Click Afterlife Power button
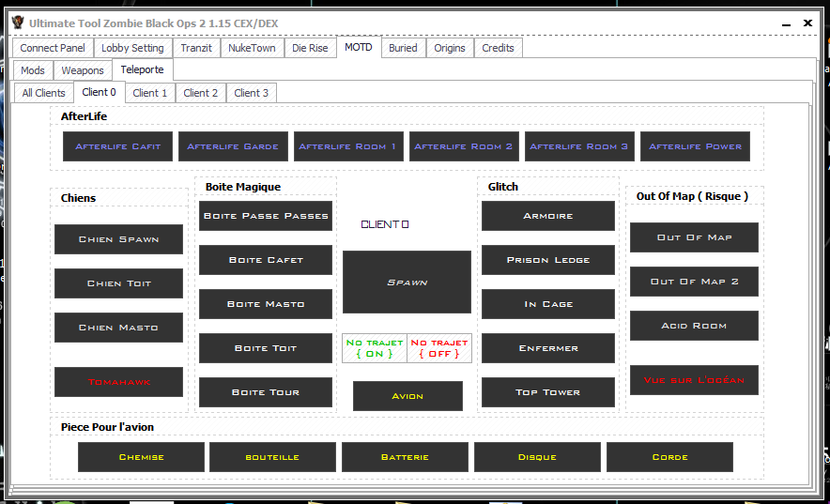This screenshot has height=504, width=830. pyautogui.click(x=695, y=146)
